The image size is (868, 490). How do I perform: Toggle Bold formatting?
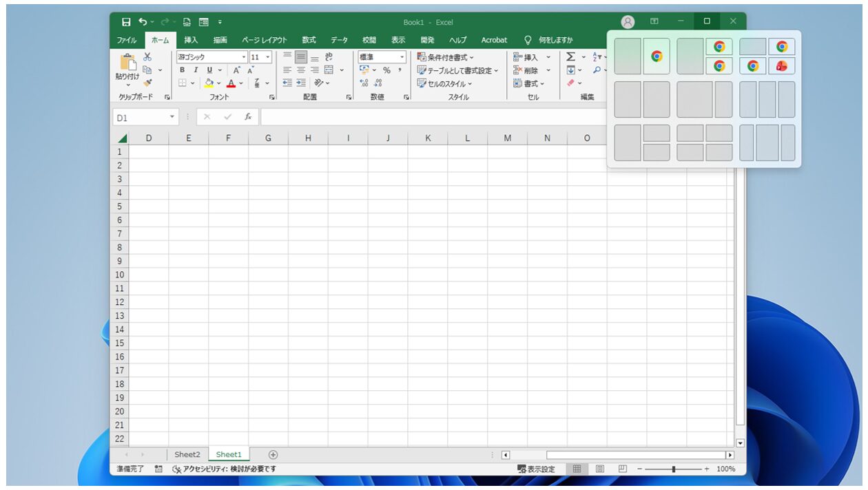[x=183, y=70]
